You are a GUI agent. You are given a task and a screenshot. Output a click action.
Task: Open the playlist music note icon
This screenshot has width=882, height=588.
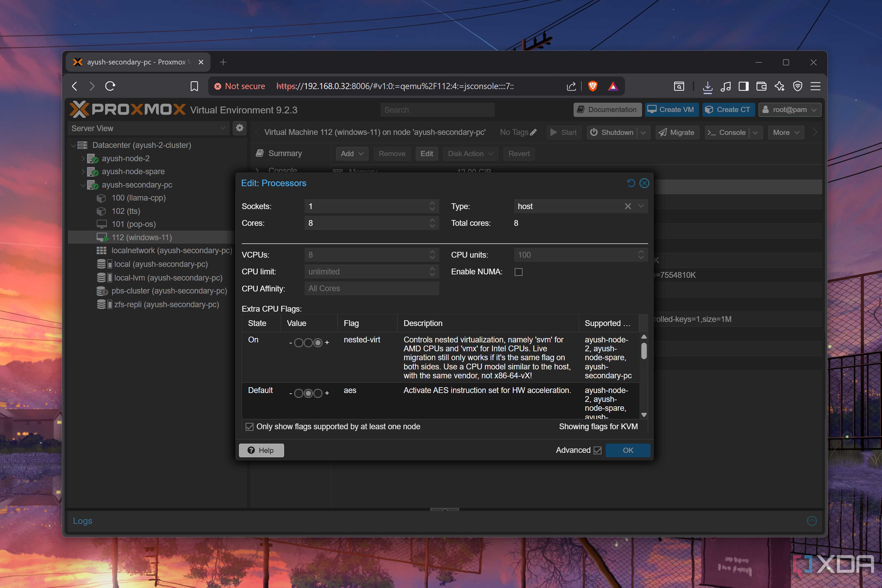[725, 86]
